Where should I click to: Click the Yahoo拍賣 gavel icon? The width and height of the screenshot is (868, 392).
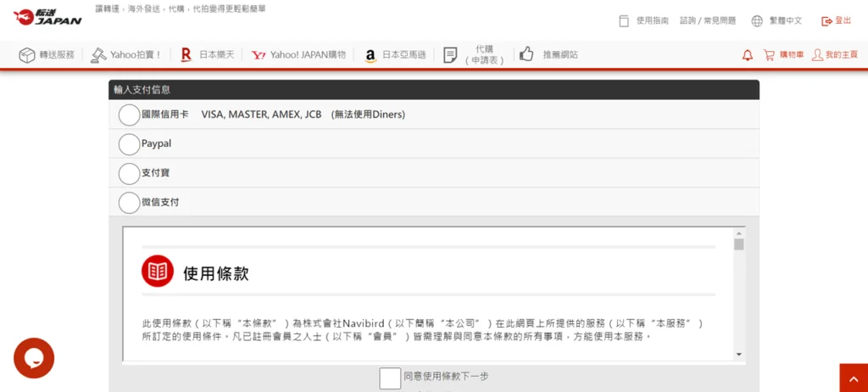tap(98, 54)
